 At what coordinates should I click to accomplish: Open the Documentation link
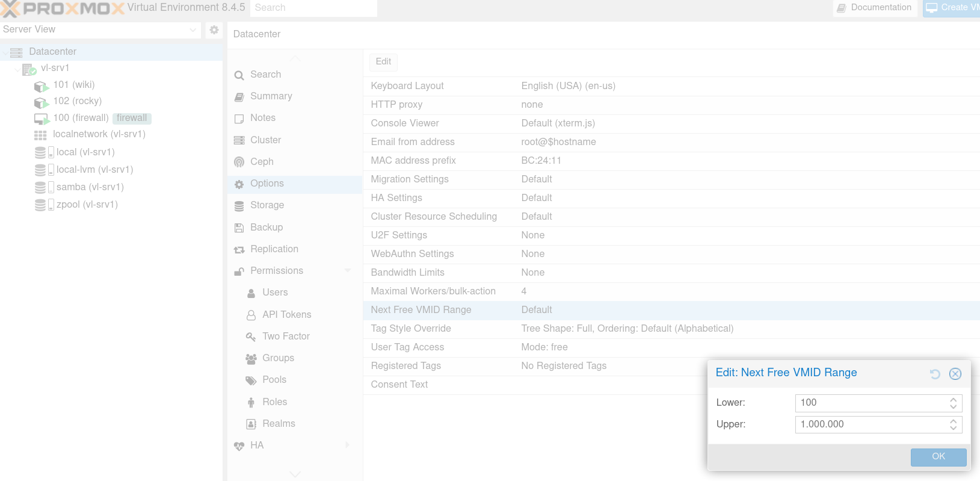click(875, 8)
